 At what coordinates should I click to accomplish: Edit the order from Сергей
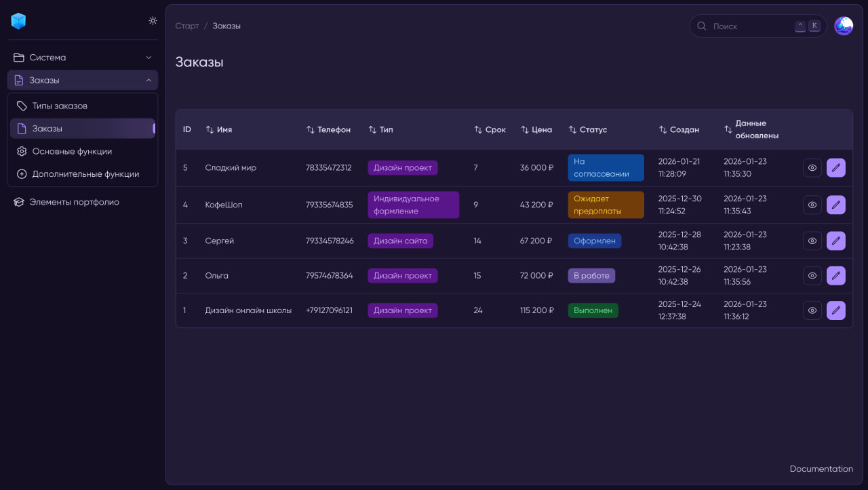click(835, 241)
